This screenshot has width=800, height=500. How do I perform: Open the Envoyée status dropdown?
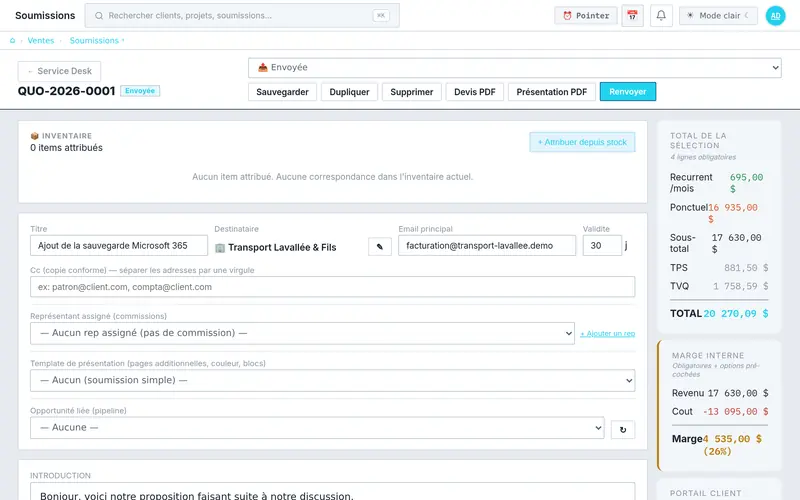[x=515, y=67]
